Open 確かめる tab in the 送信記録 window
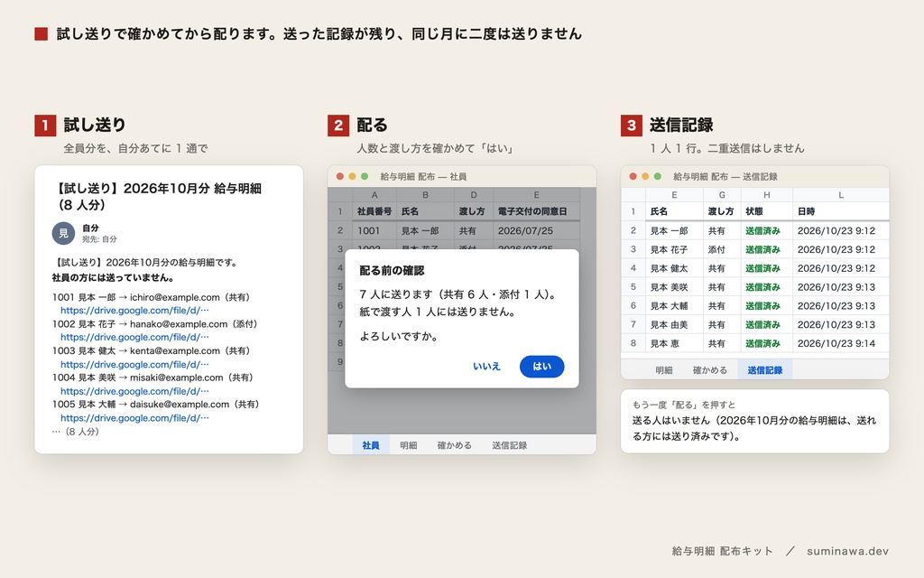Viewport: 924px width, 578px height. click(x=710, y=370)
